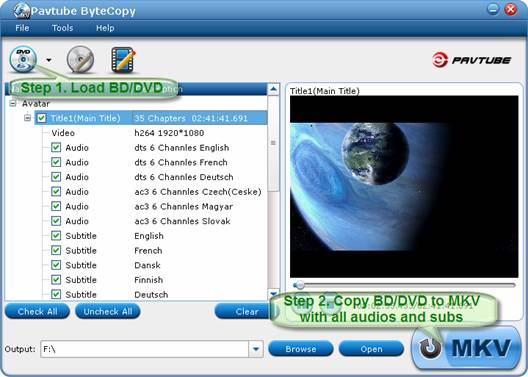Open the Help menu
This screenshot has height=377, width=528.
(105, 28)
